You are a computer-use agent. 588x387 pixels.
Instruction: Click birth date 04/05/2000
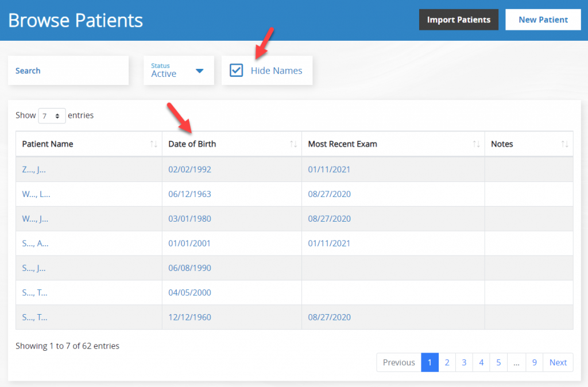189,292
